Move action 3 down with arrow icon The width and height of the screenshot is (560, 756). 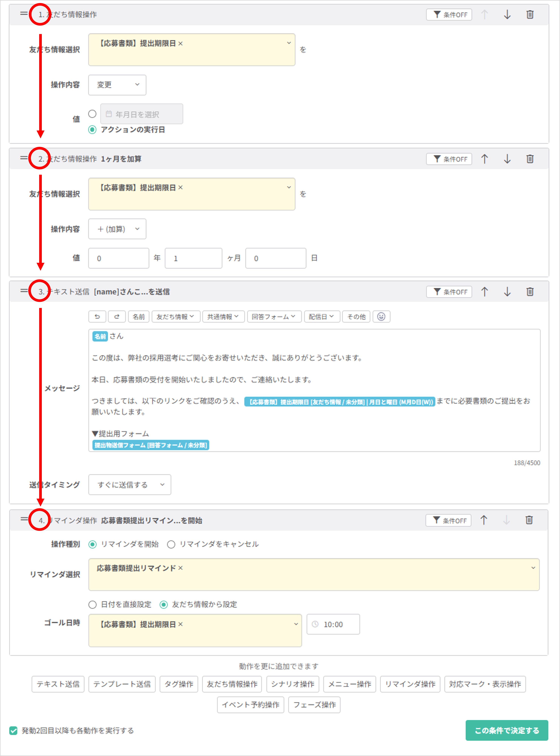(x=507, y=292)
